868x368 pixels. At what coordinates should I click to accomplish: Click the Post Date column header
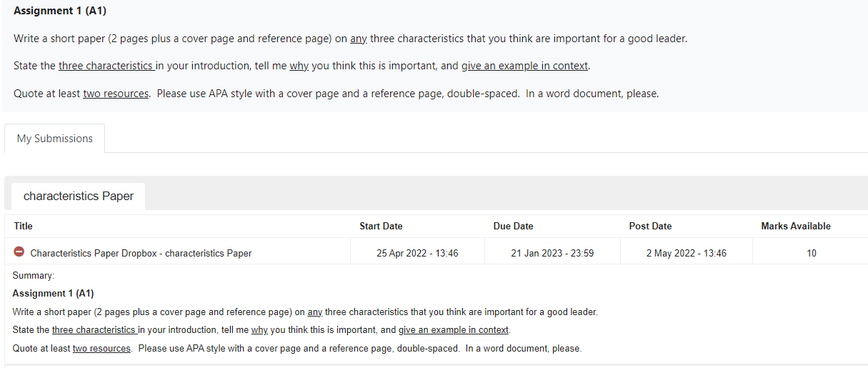click(x=650, y=226)
